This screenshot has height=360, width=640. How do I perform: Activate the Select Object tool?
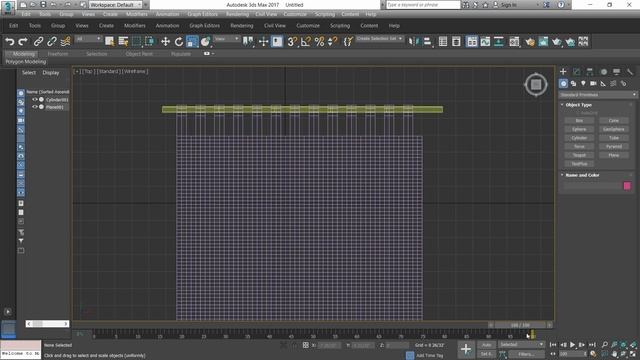pyautogui.click(x=109, y=41)
